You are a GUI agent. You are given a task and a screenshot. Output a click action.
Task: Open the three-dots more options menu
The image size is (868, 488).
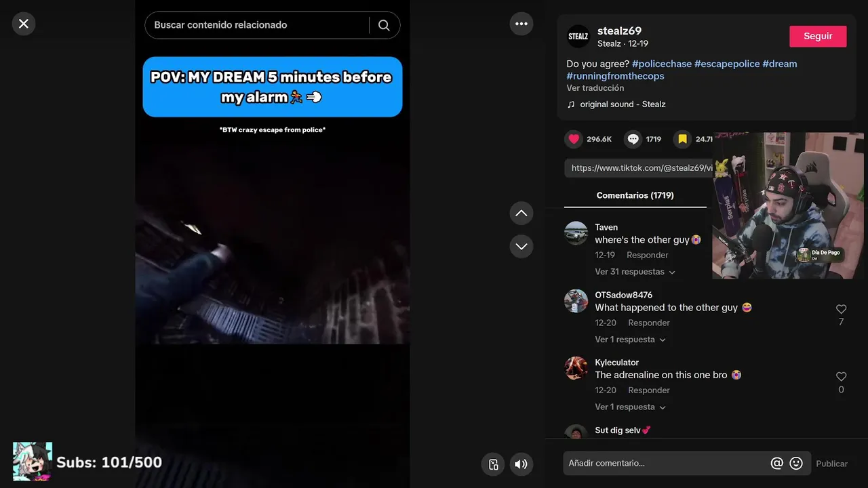[x=521, y=24]
